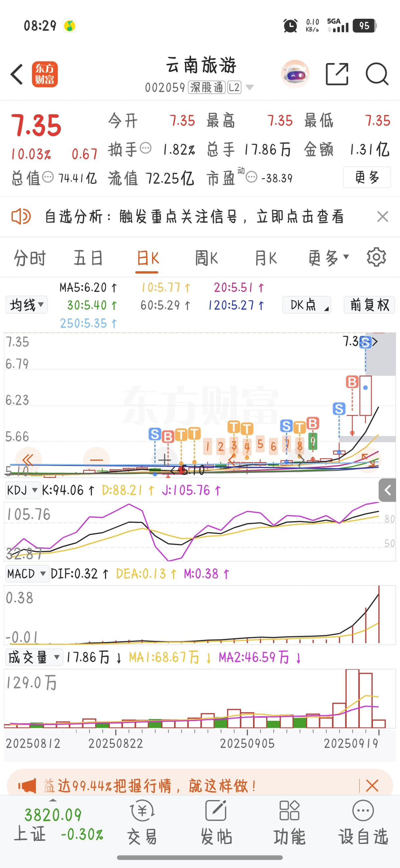Tap the speaker icon in 自选分析 banner

pos(21,216)
